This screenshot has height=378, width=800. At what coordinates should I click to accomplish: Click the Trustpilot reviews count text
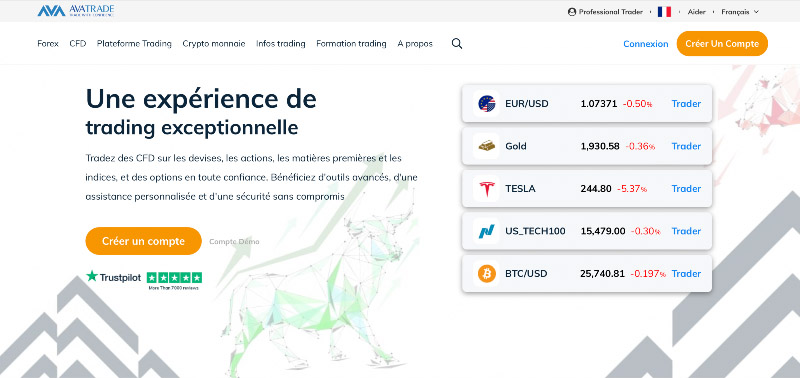pyautogui.click(x=173, y=288)
